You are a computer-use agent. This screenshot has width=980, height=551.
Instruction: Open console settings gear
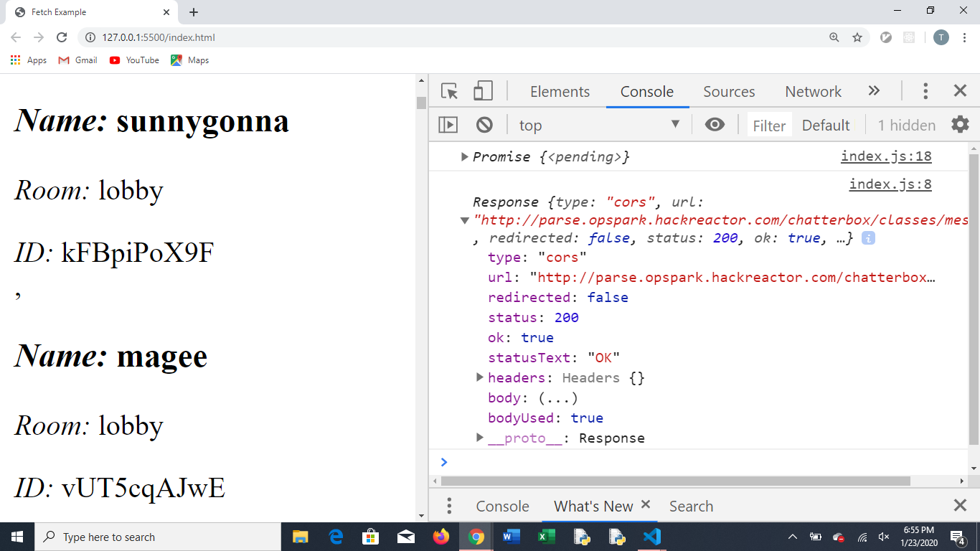(960, 125)
